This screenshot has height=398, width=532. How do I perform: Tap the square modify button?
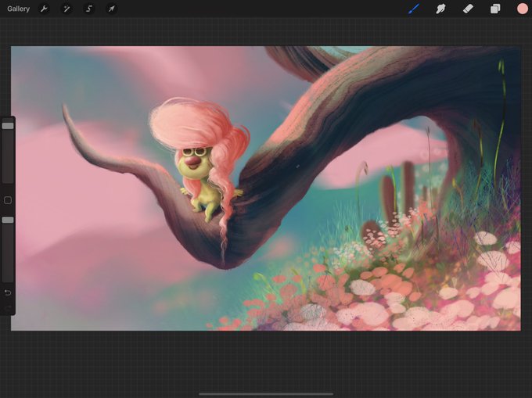tap(8, 200)
